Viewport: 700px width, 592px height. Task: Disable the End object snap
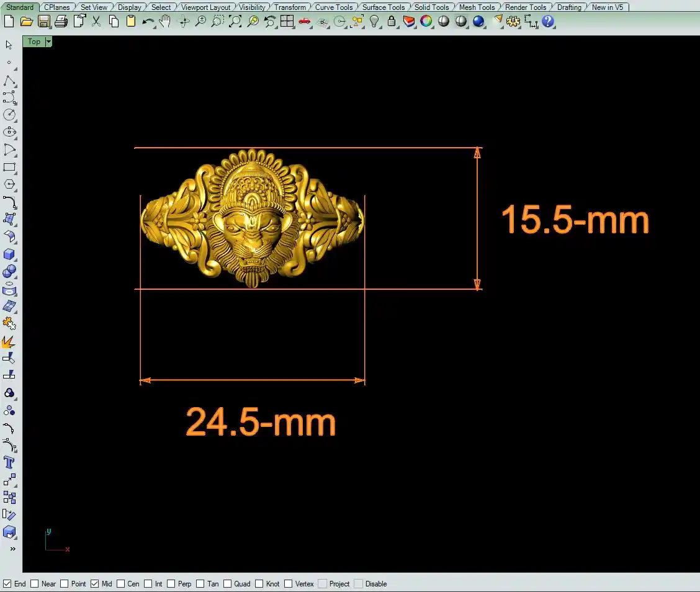tap(7, 584)
